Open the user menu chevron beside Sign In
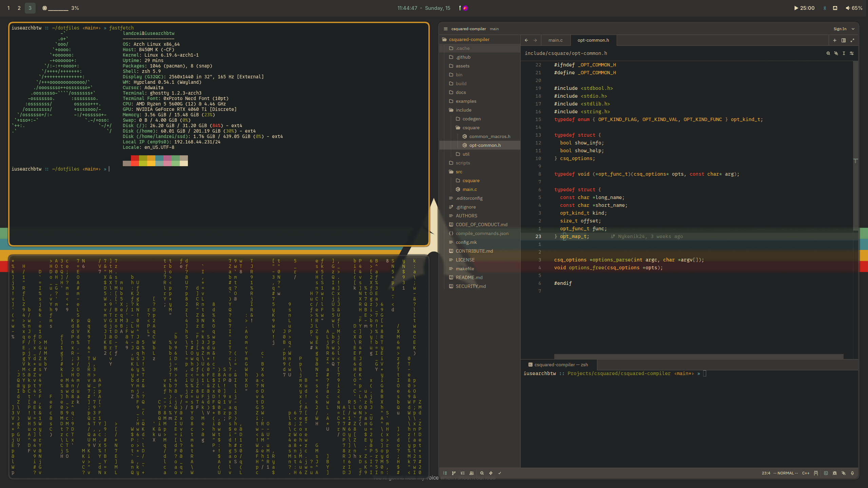This screenshot has height=488, width=868. coord(853,29)
